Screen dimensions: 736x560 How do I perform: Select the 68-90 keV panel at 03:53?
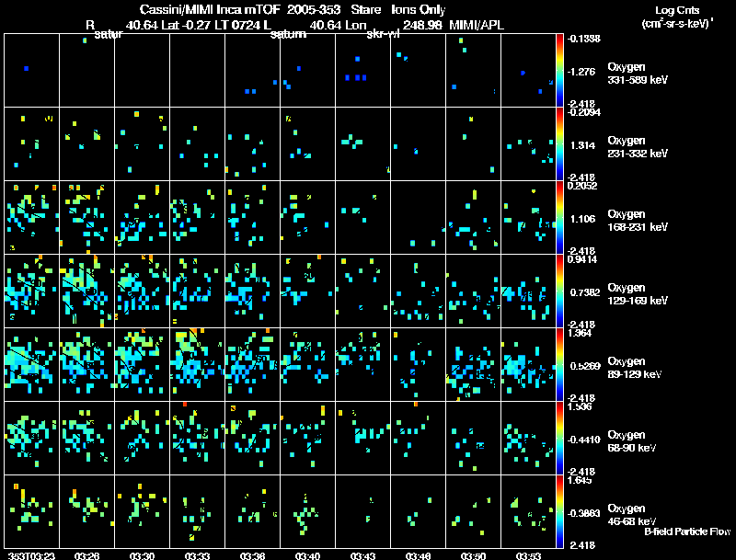pyautogui.click(x=528, y=439)
